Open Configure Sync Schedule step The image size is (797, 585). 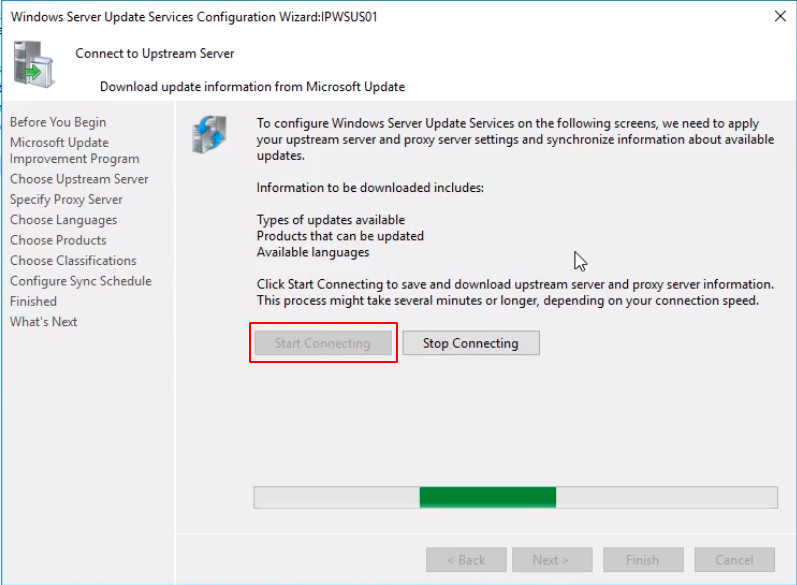coord(81,281)
